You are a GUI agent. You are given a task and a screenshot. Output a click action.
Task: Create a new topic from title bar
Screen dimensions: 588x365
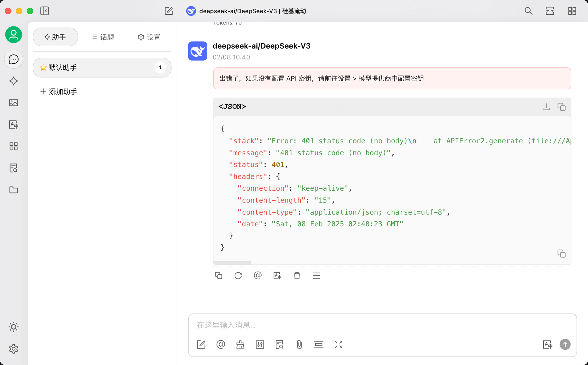click(x=169, y=11)
